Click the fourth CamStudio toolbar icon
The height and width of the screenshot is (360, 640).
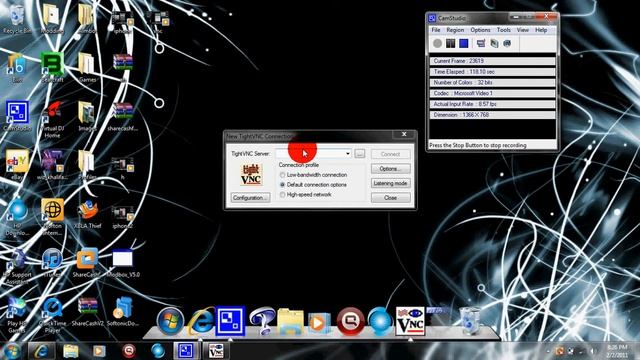(481, 43)
